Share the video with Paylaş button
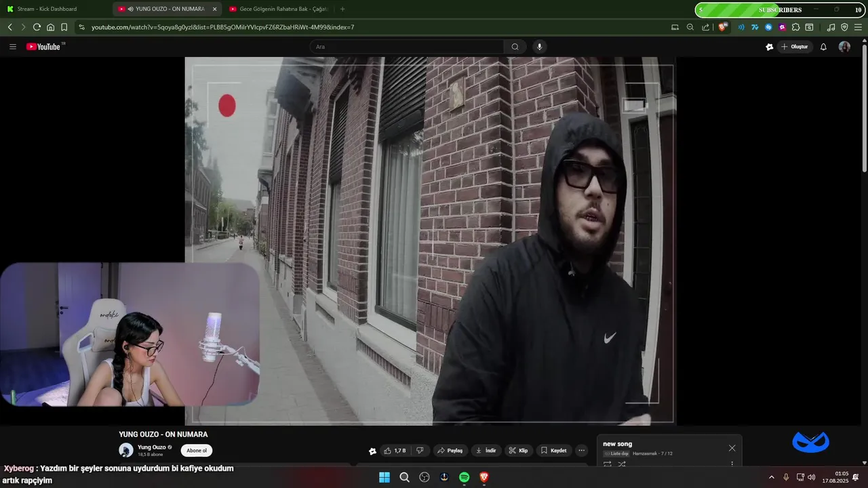The image size is (868, 488). point(450,451)
